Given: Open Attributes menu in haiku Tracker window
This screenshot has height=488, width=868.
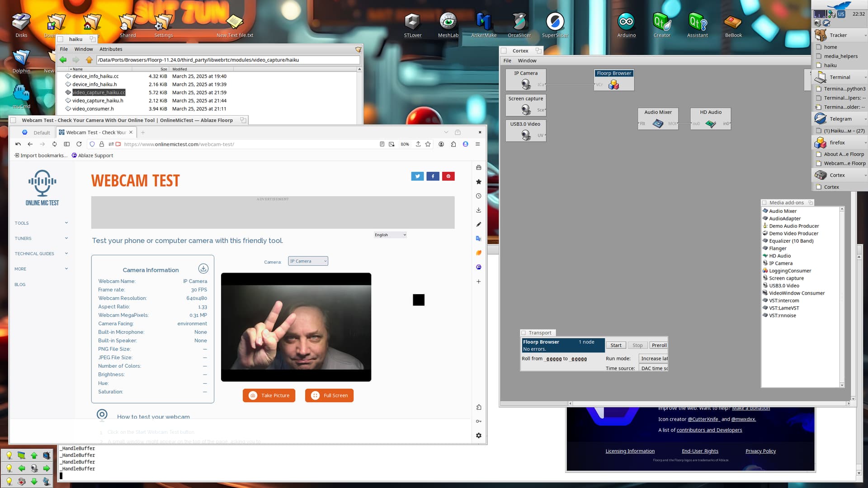Looking at the screenshot, I should [x=111, y=49].
